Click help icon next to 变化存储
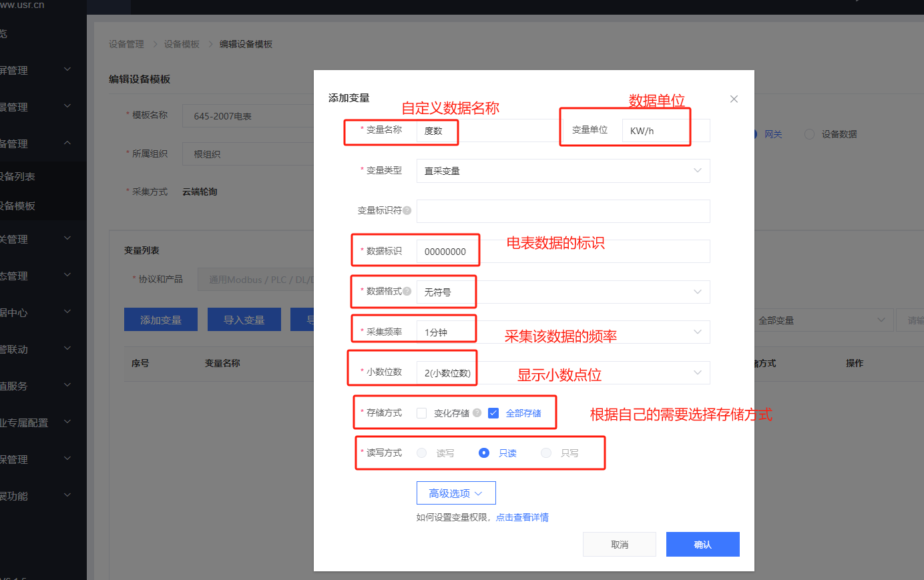 coord(477,413)
